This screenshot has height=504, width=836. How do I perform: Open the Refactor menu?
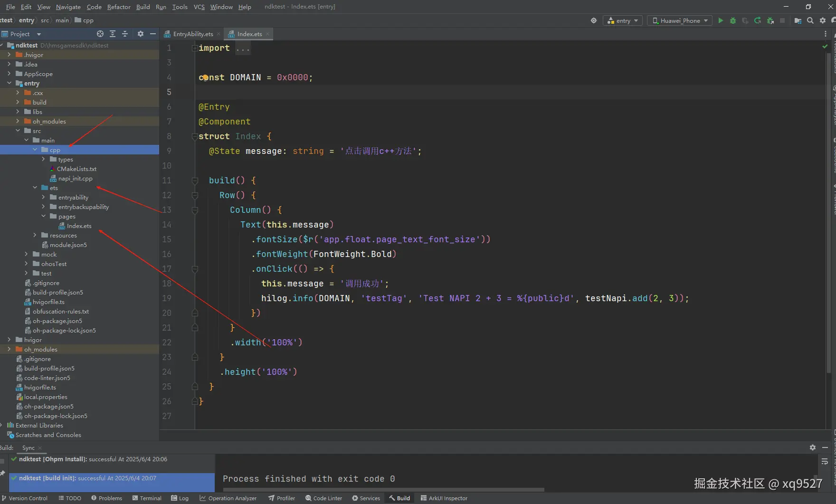[x=119, y=7]
